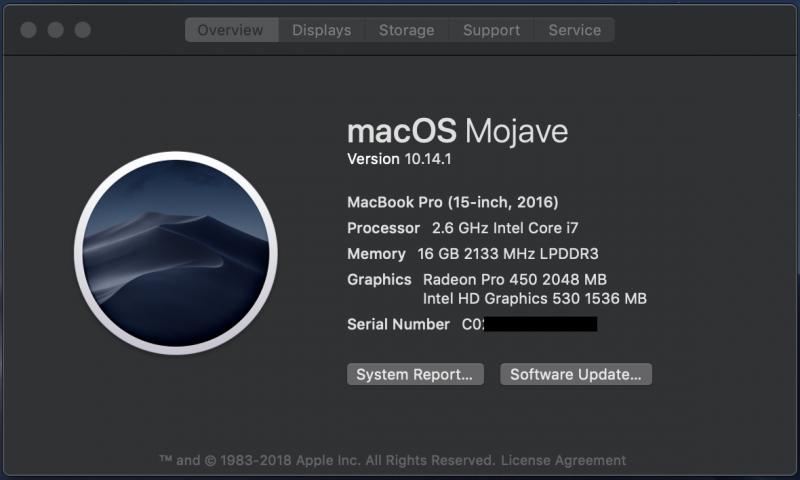Click the 2.6 GHz Intel Core i7 processor text
This screenshot has width=800, height=480.
pyautogui.click(x=505, y=228)
